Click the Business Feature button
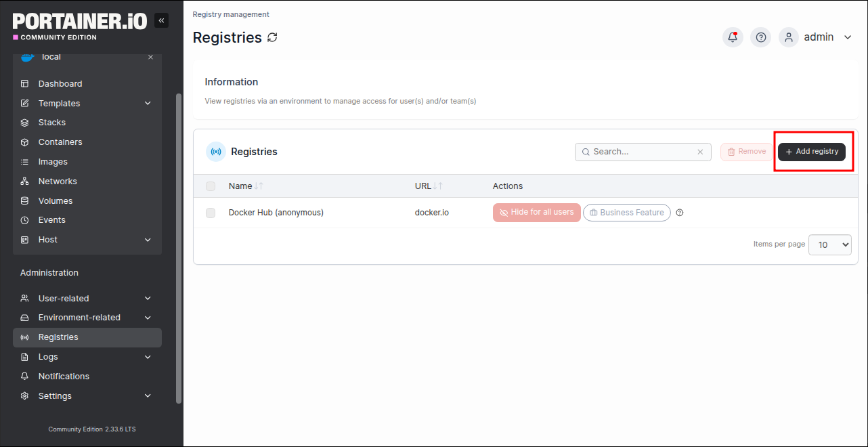868x447 pixels. (626, 213)
